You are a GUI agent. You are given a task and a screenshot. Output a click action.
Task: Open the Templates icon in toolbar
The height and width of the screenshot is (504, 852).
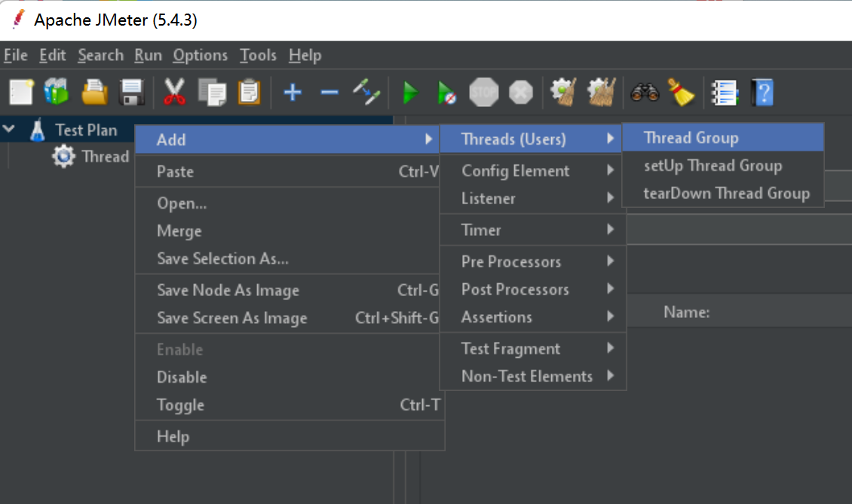(57, 92)
